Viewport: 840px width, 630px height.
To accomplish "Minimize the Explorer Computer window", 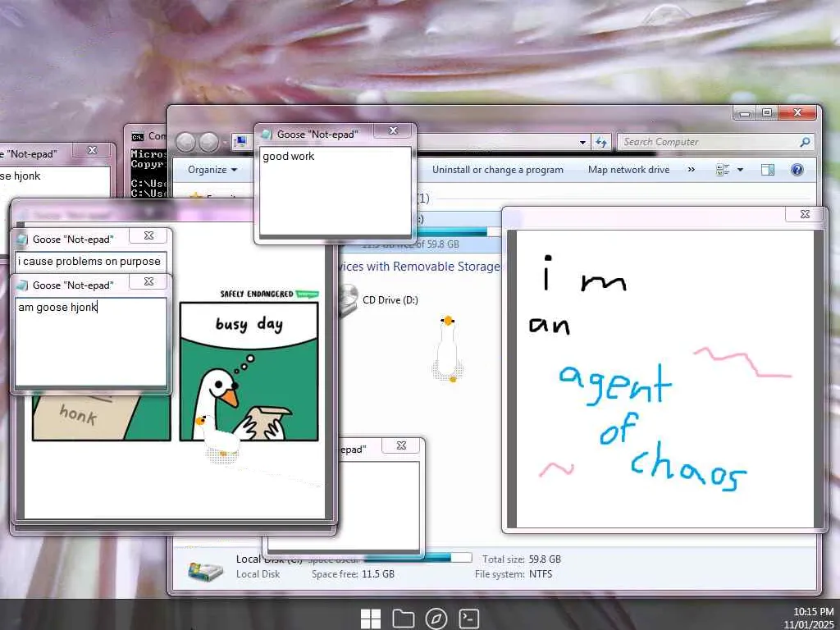I will tap(745, 112).
